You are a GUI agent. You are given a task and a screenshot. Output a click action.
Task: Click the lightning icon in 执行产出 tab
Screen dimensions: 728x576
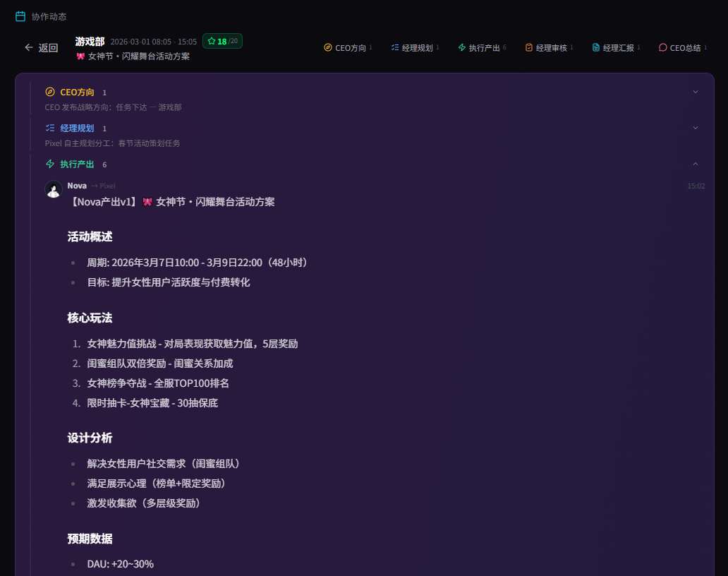point(461,47)
